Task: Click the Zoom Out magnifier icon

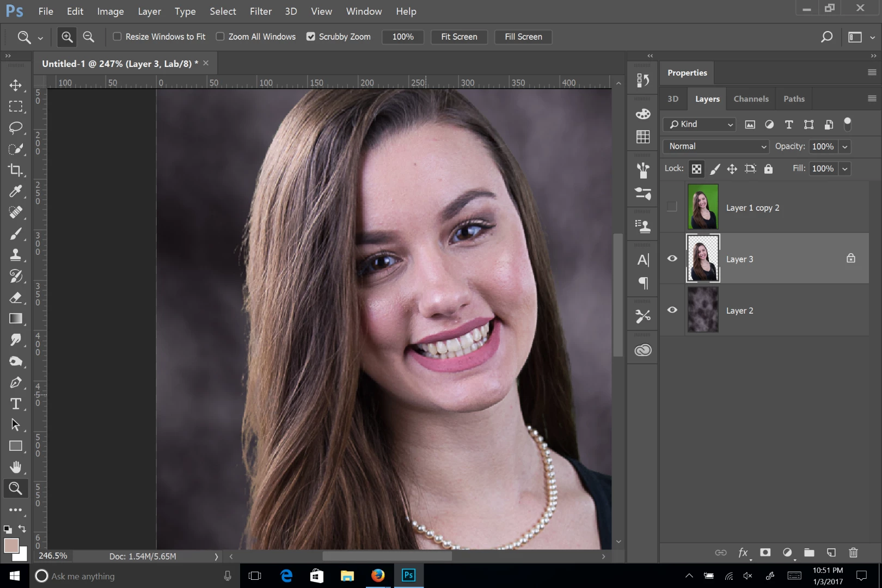Action: pyautogui.click(x=88, y=37)
